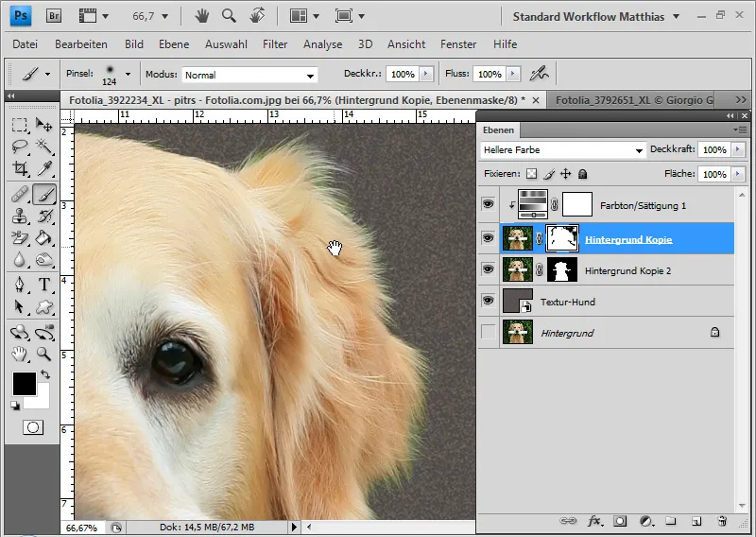
Task: Show the Hintergrund layer
Action: (488, 332)
